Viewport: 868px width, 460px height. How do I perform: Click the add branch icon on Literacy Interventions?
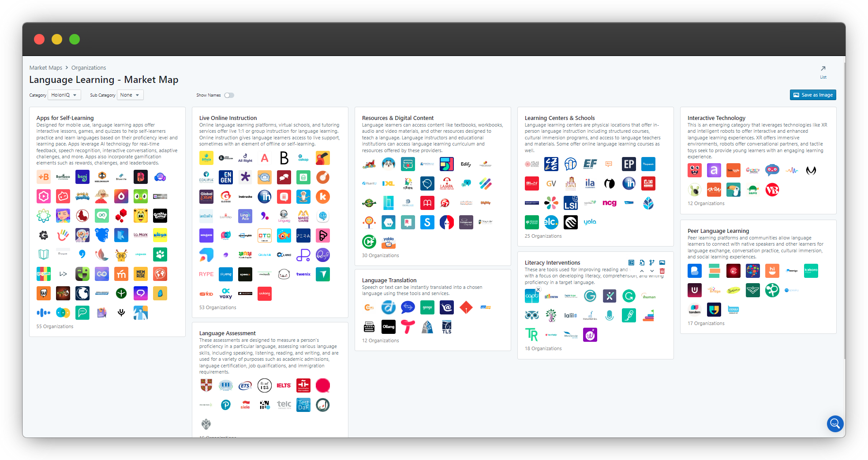(652, 262)
